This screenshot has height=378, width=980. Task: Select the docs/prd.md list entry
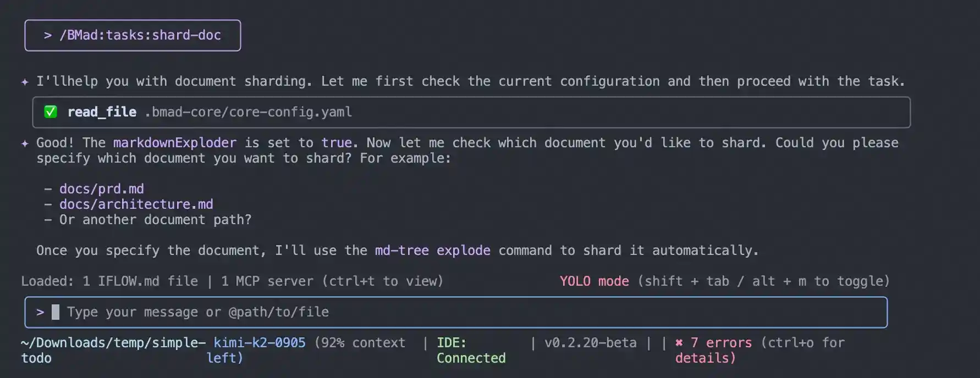click(102, 189)
